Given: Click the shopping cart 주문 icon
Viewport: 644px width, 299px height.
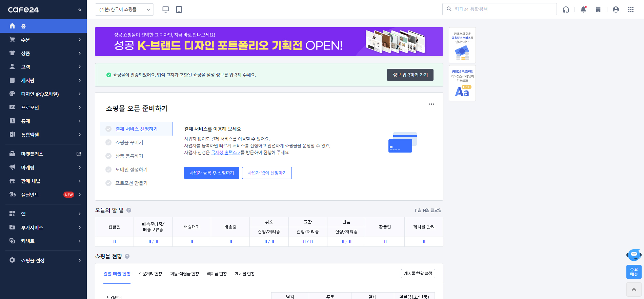Looking at the screenshot, I should tap(12, 39).
